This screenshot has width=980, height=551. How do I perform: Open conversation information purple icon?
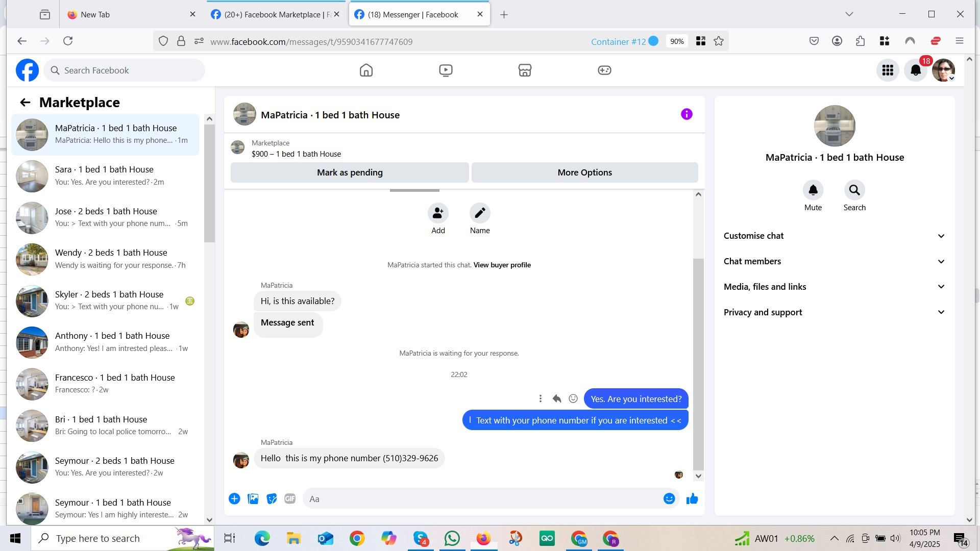point(687,114)
